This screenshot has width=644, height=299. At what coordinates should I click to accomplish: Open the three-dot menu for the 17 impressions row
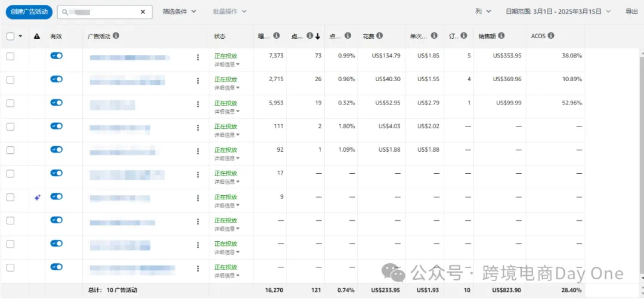[x=198, y=174]
